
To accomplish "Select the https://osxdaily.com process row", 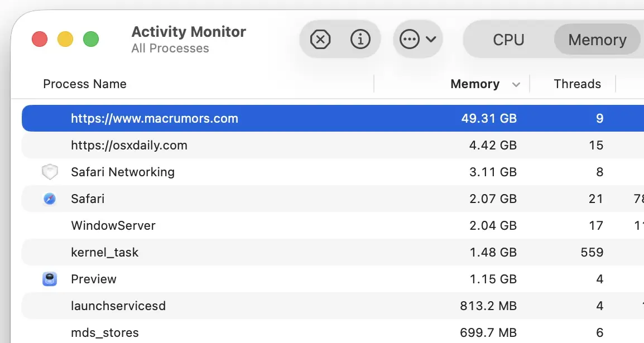I will tap(333, 145).
